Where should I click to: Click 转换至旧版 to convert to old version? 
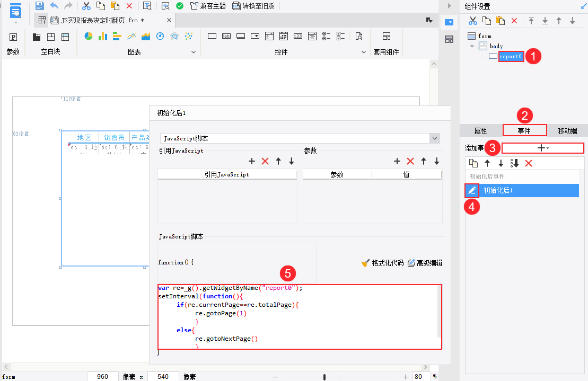click(x=253, y=6)
